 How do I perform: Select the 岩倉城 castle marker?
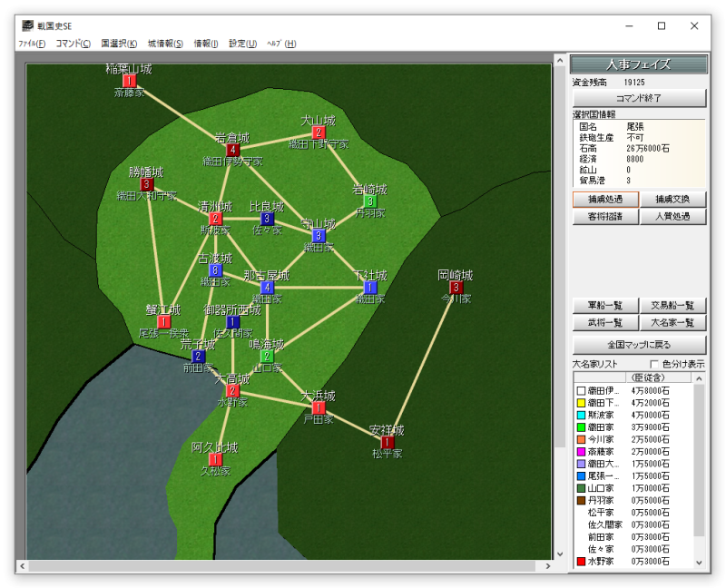[233, 150]
